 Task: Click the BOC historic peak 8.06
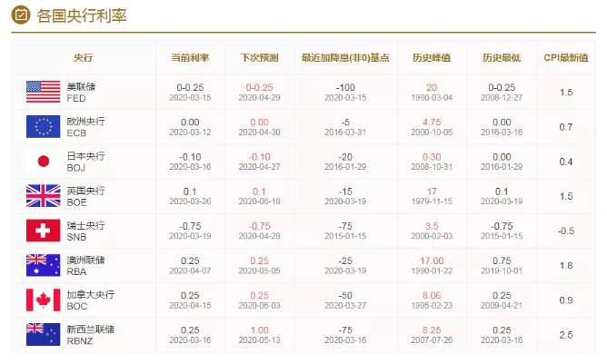tap(432, 295)
